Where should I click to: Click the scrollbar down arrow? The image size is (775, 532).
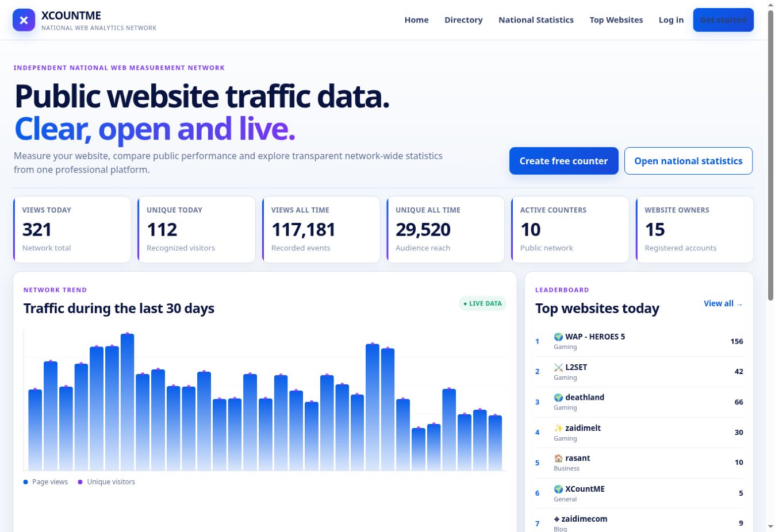(x=770, y=527)
